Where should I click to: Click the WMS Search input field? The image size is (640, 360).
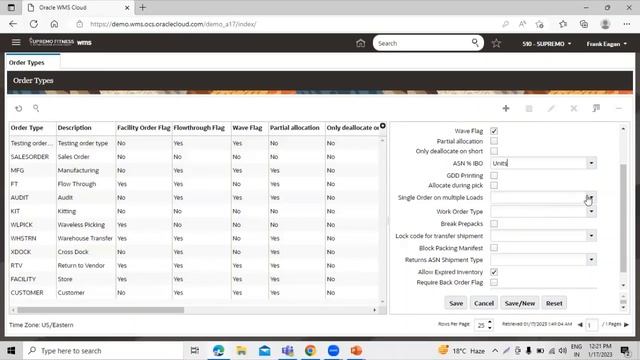click(423, 43)
